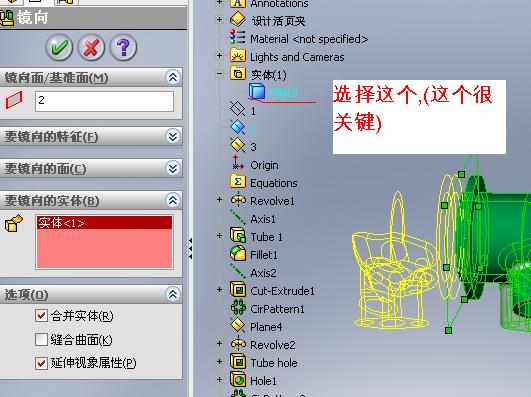Image resolution: width=531 pixels, height=397 pixels.
Task: Click the Plane4 reference plane icon
Action: pos(238,325)
